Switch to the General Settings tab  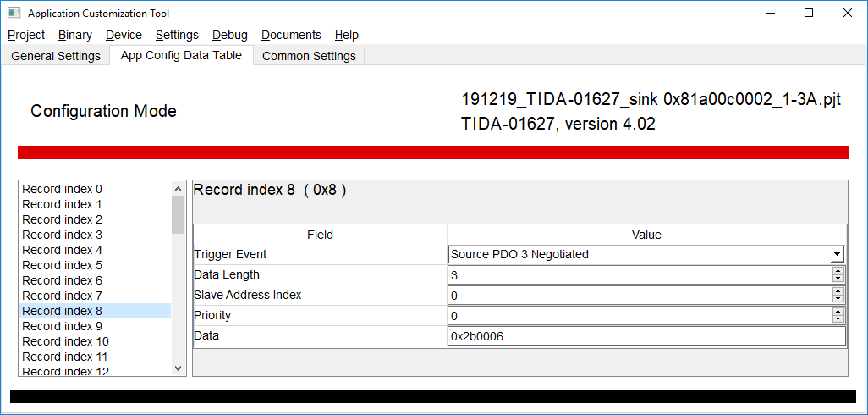[x=56, y=56]
